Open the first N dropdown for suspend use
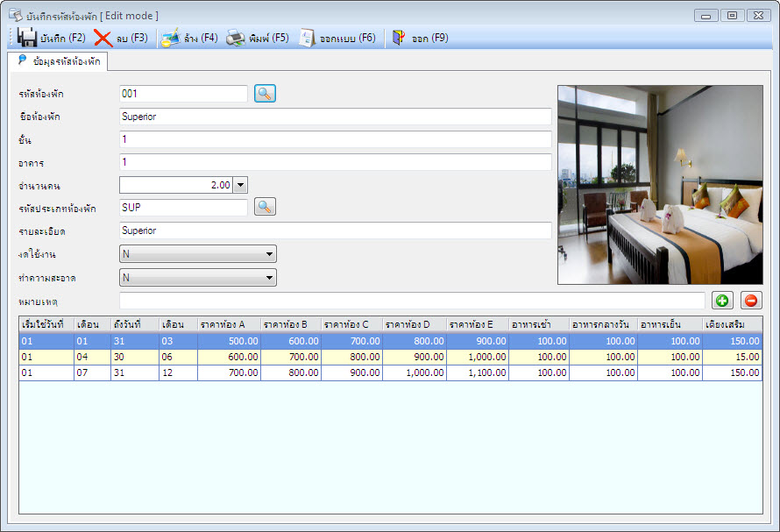780x532 pixels. coord(269,254)
